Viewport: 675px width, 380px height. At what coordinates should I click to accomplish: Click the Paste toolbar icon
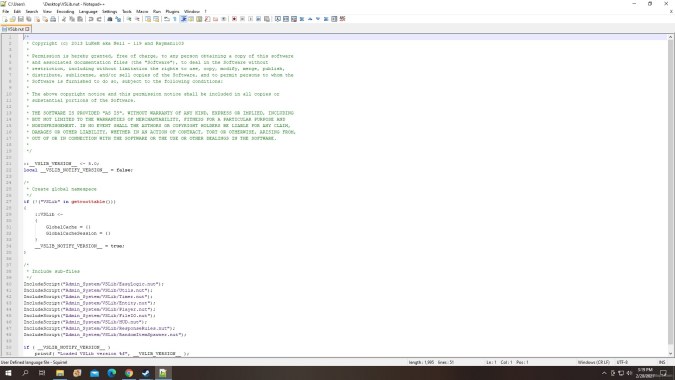click(80, 19)
